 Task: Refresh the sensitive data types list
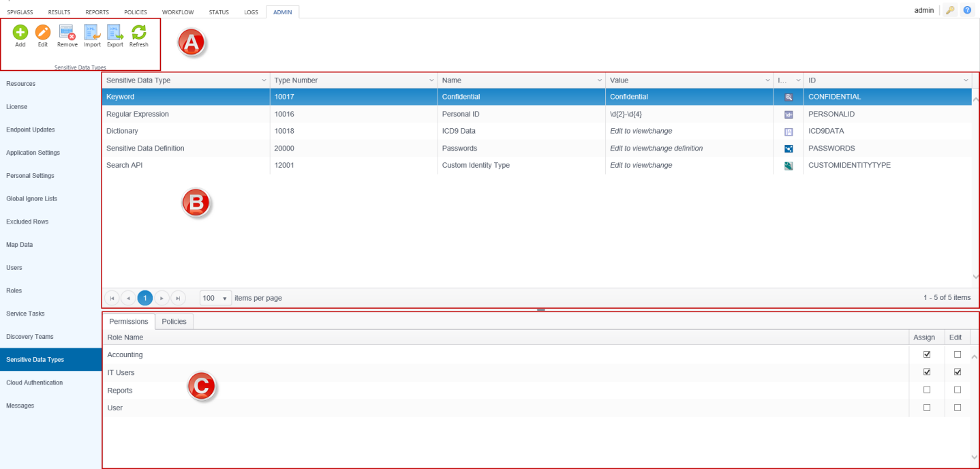[x=139, y=32]
